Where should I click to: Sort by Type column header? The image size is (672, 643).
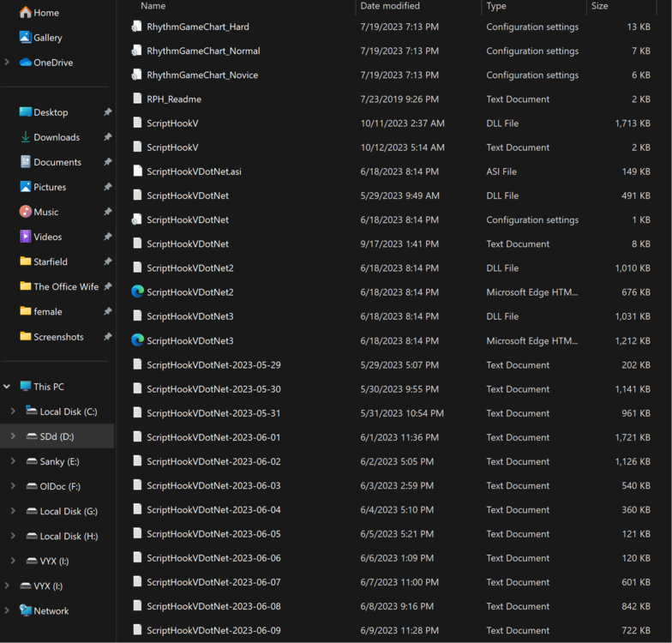[496, 6]
